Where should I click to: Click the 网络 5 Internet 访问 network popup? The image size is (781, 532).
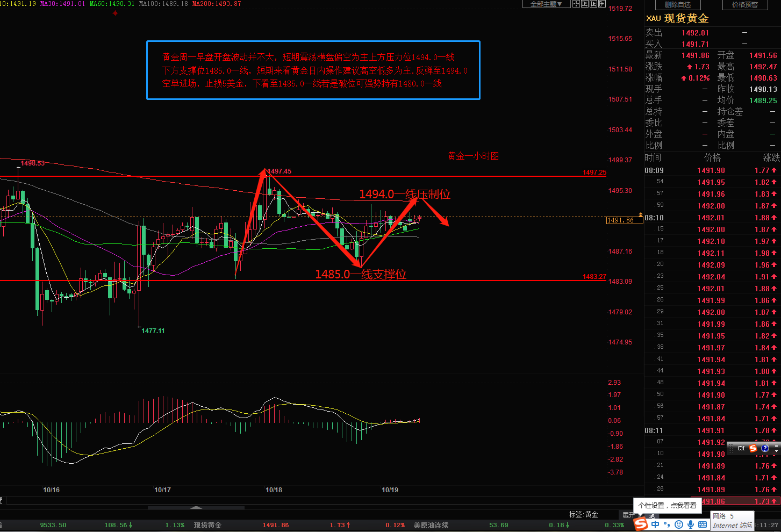click(732, 521)
